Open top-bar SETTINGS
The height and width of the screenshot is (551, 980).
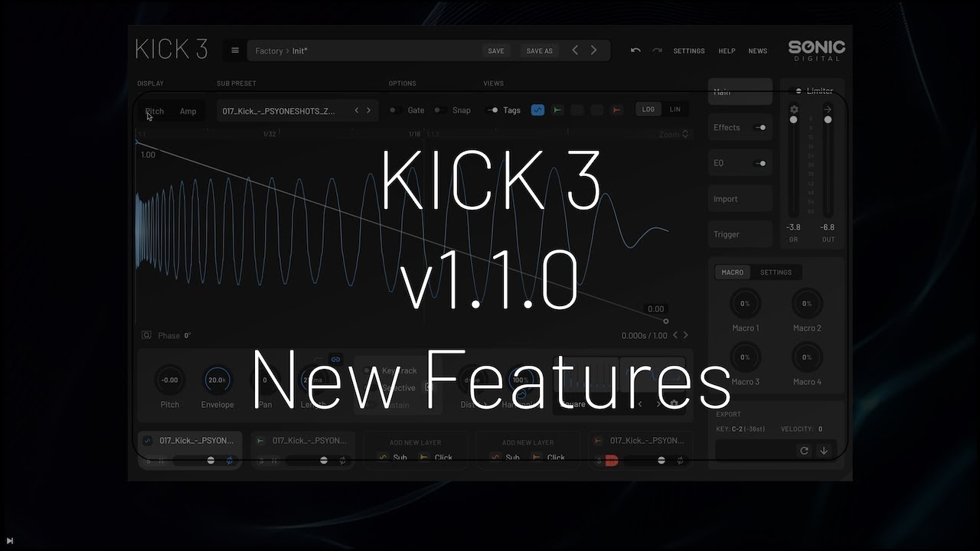coord(689,51)
